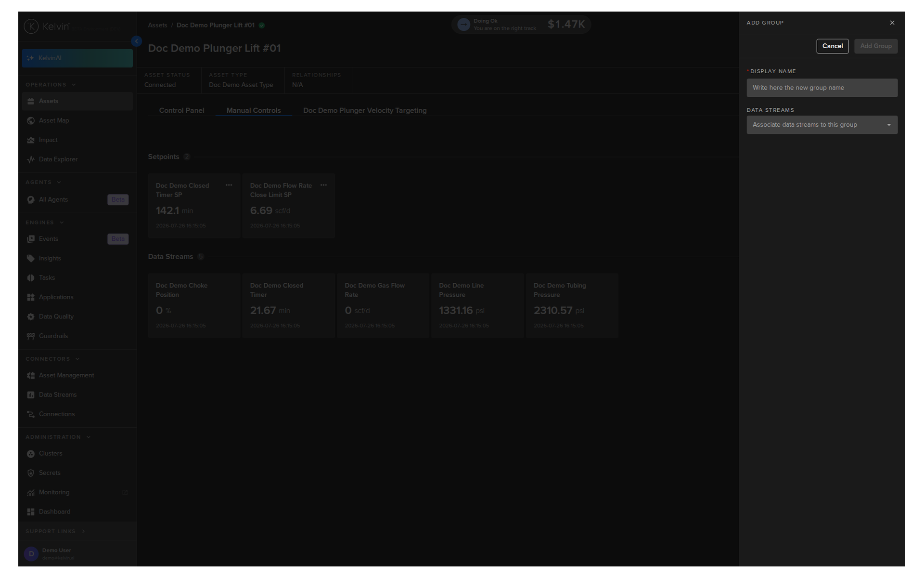Click the Beta badge next to Events

(x=118, y=239)
